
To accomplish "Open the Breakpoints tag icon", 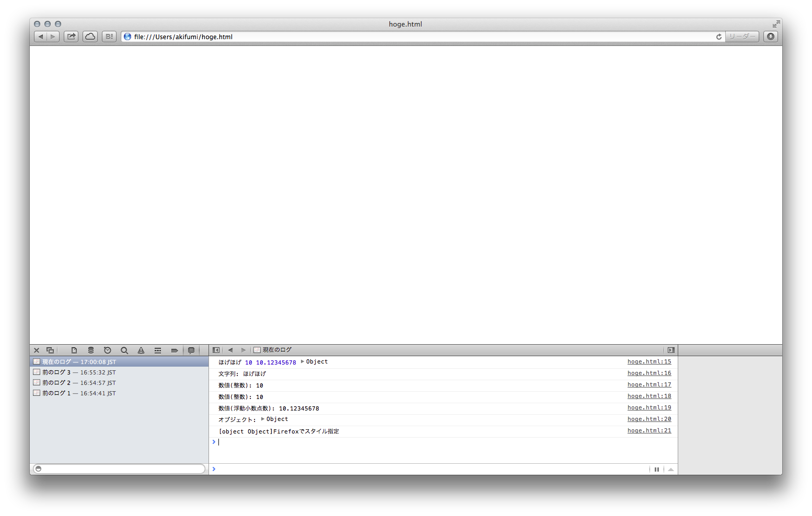I will [175, 350].
